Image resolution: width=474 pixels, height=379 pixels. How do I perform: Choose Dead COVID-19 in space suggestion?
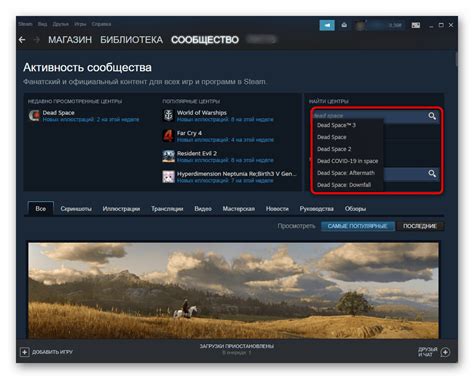(x=349, y=161)
